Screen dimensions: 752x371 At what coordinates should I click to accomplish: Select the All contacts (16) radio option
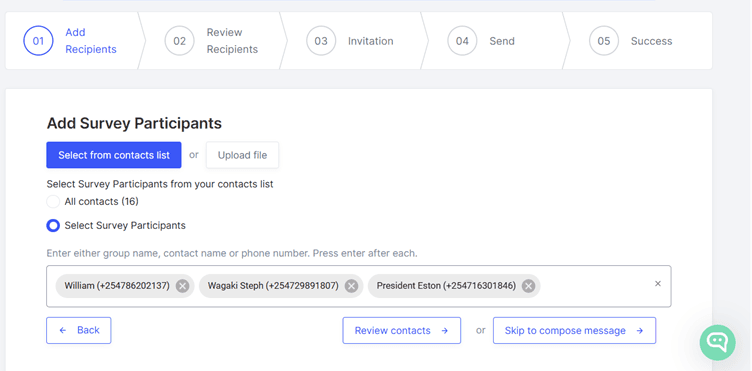pos(53,201)
